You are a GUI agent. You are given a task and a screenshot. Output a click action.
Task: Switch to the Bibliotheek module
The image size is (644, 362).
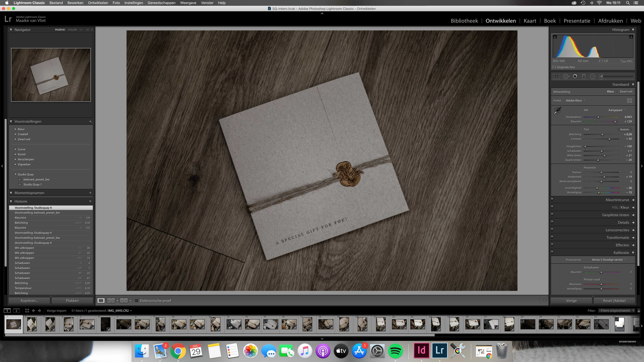click(x=464, y=21)
